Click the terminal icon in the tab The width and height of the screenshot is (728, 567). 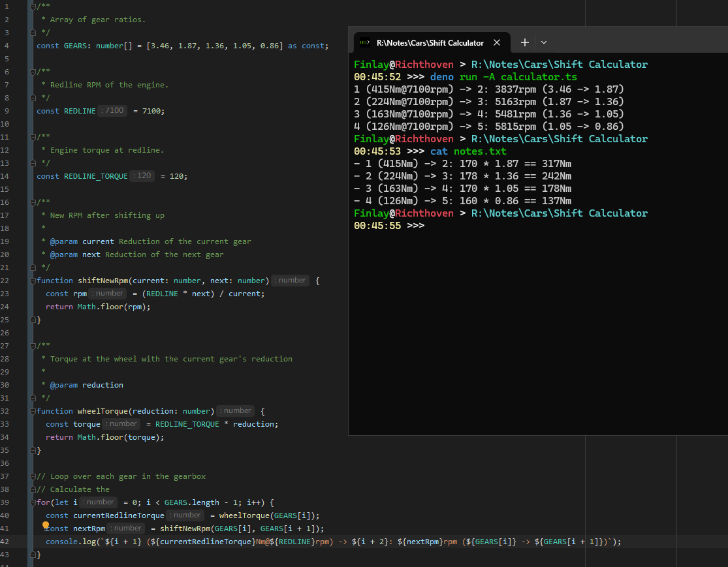coord(366,43)
